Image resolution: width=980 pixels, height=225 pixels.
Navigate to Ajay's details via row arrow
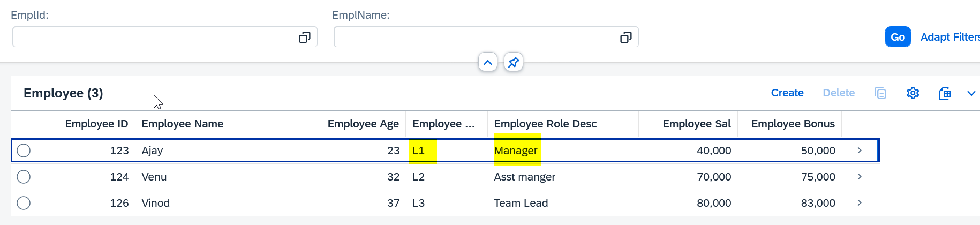coord(860,151)
